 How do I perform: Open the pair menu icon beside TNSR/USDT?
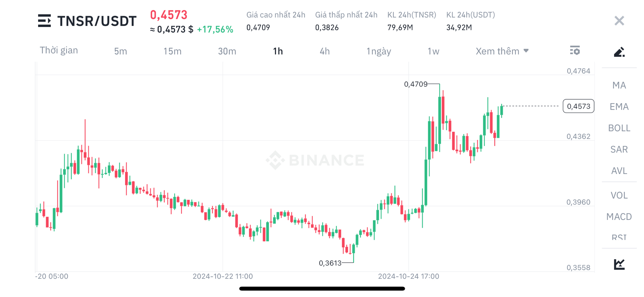pyautogui.click(x=45, y=21)
